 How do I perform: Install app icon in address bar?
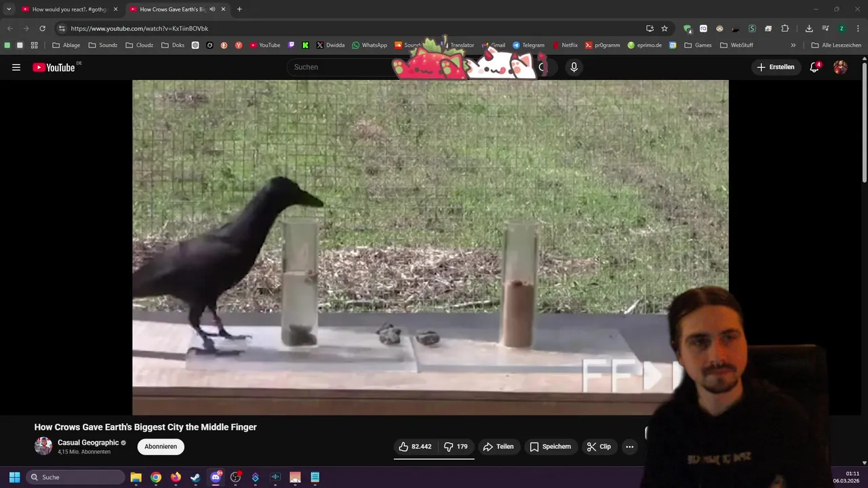[650, 28]
